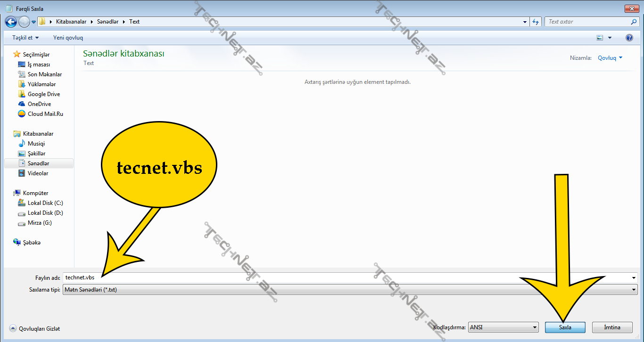
Task: Open Google Drive in the sidebar
Action: (43, 94)
